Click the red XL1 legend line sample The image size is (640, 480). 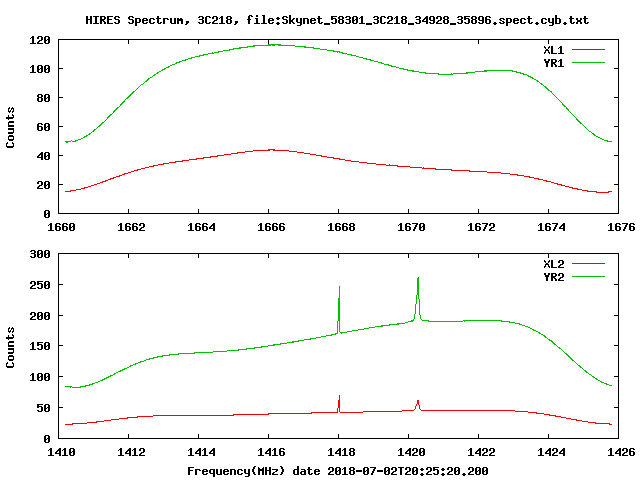point(588,50)
